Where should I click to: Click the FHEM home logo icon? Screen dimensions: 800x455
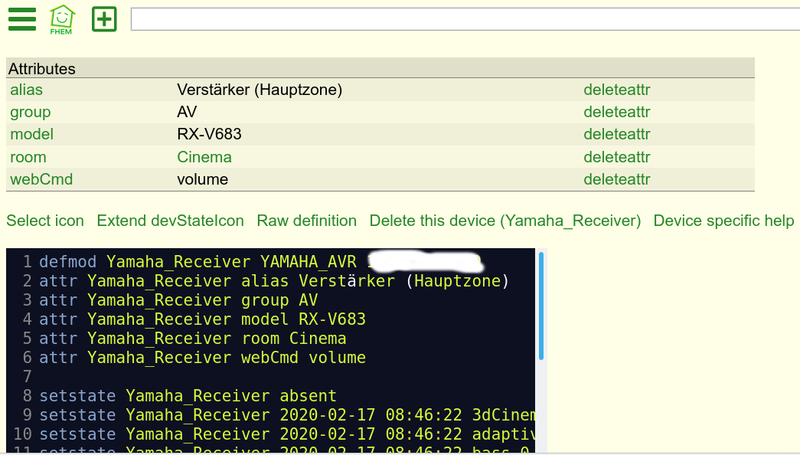tap(62, 19)
